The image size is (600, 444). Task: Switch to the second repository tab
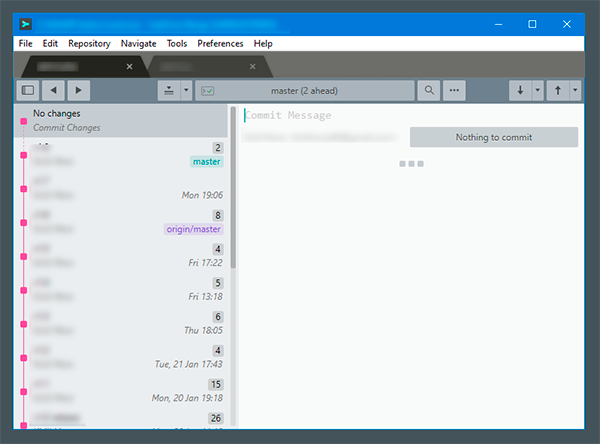(x=209, y=67)
